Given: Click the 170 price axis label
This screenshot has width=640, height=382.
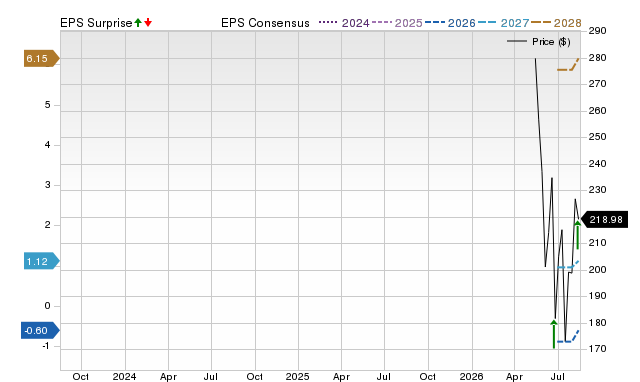Looking at the screenshot, I should click(x=598, y=349).
